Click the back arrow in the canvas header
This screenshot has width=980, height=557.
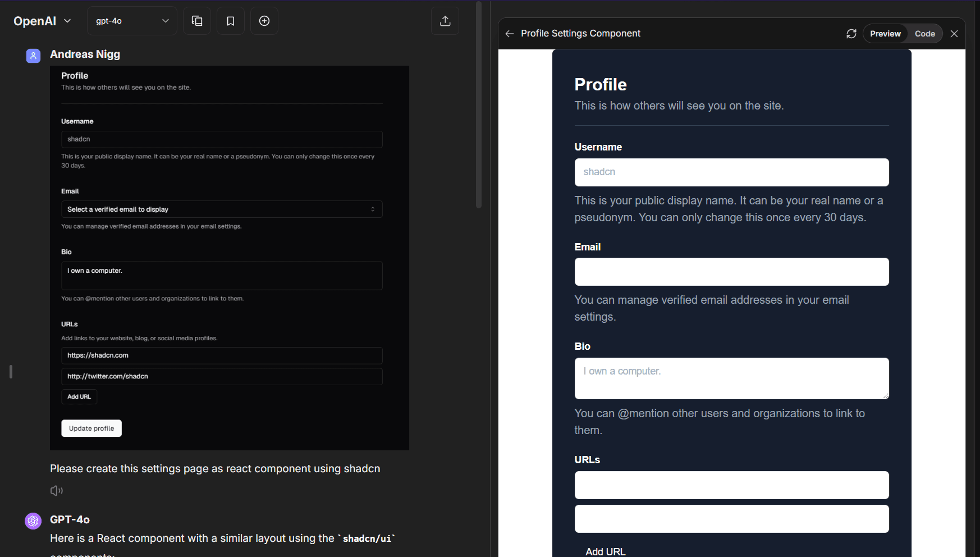(x=509, y=34)
